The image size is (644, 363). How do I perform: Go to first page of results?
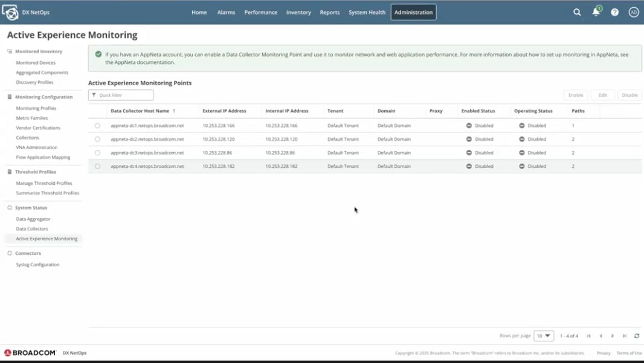pos(588,336)
